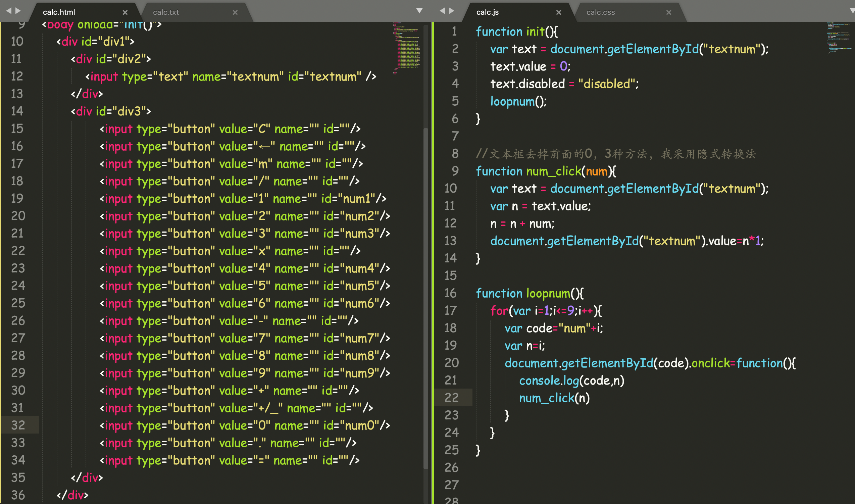Click the right pane minimap
The width and height of the screenshot is (855, 504).
(x=839, y=39)
